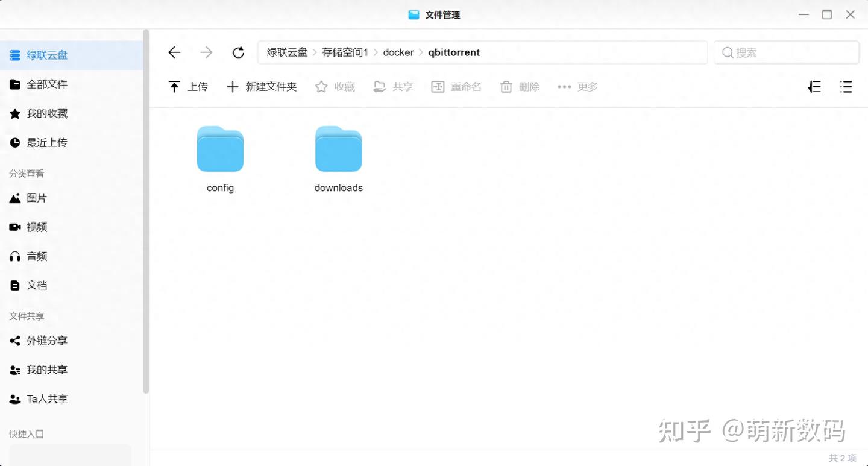Screen dimensions: 868x466
Task: Toggle the sorting panel icon
Action: (x=814, y=86)
